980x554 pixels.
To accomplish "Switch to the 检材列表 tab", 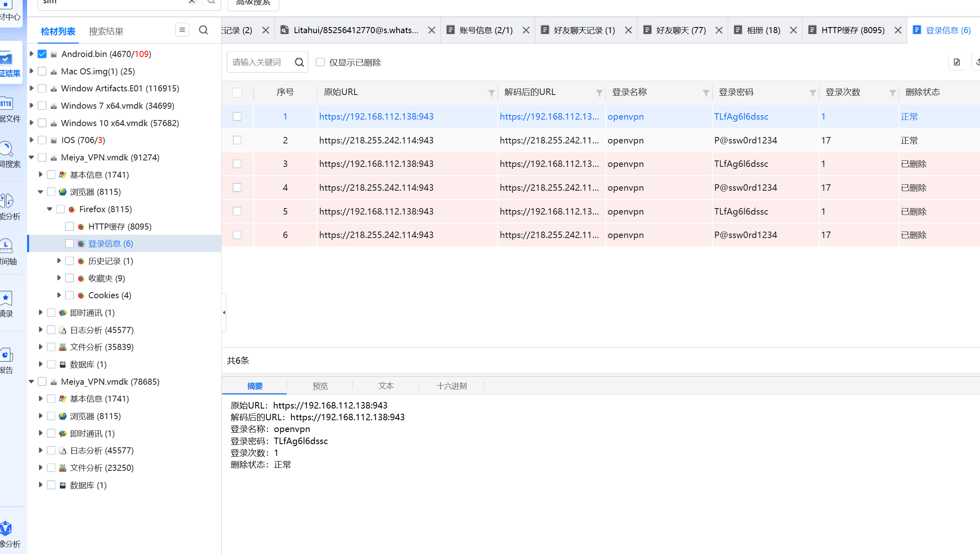I will pyautogui.click(x=58, y=32).
